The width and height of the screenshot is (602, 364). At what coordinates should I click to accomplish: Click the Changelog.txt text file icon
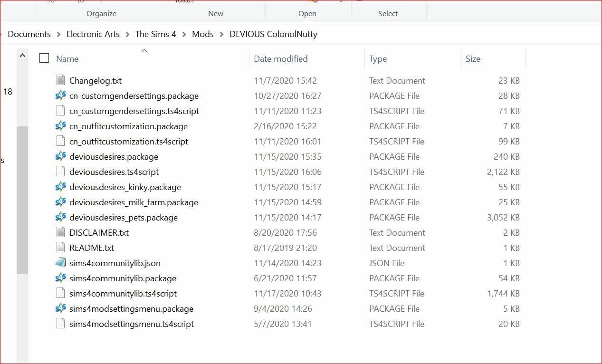pos(60,80)
